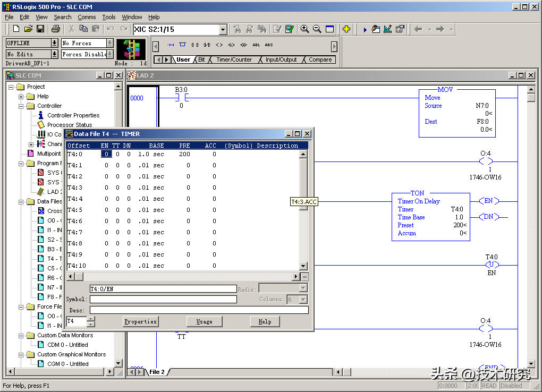
Task: Open Processor Status in project tree
Action: pos(69,125)
